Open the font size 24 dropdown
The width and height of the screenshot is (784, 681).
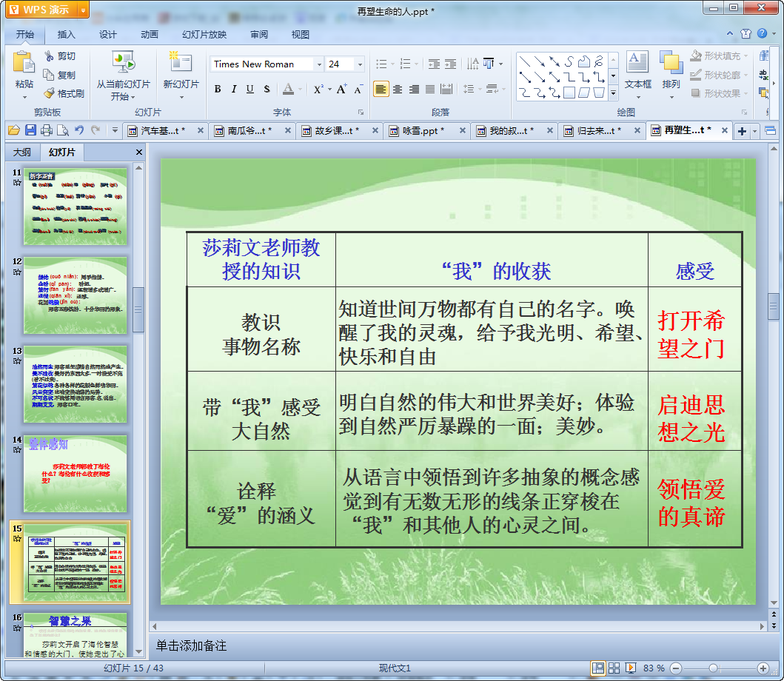pyautogui.click(x=360, y=64)
